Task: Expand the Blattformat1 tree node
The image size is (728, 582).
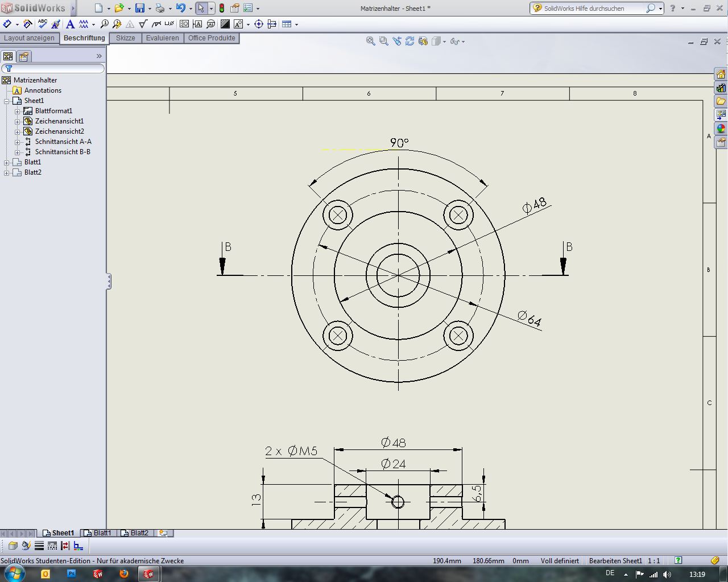Action: (x=18, y=111)
